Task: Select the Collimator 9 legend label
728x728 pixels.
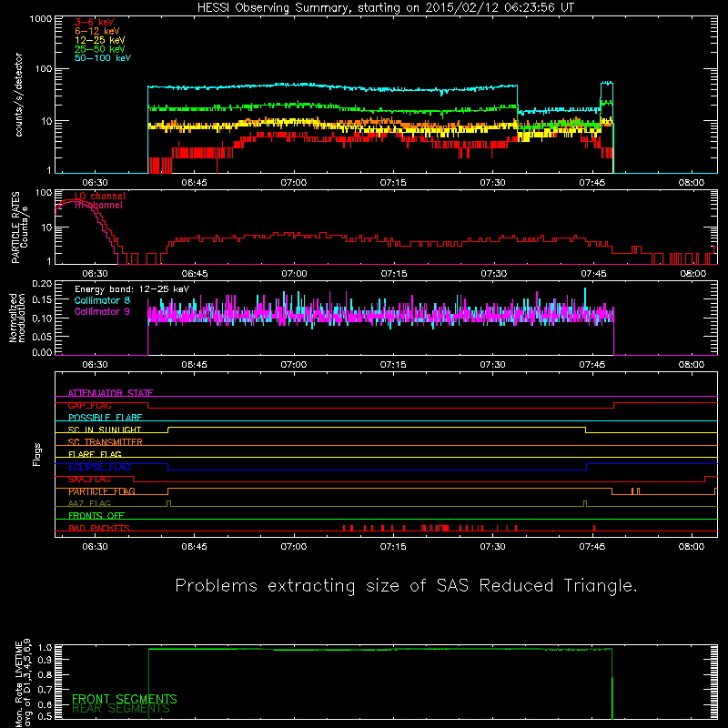Action: [x=102, y=311]
